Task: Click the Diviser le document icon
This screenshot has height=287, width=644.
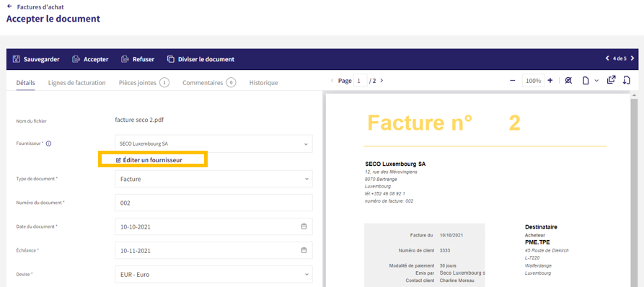Action: (x=171, y=59)
